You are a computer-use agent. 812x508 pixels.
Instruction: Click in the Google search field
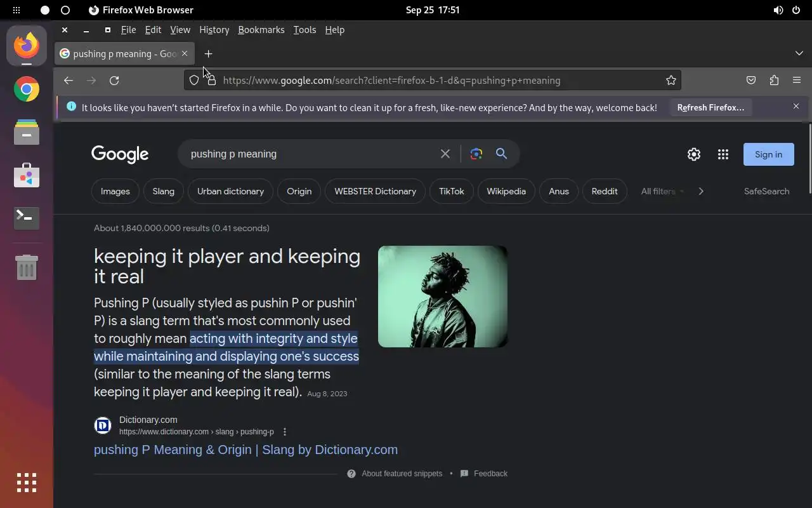coord(311,154)
